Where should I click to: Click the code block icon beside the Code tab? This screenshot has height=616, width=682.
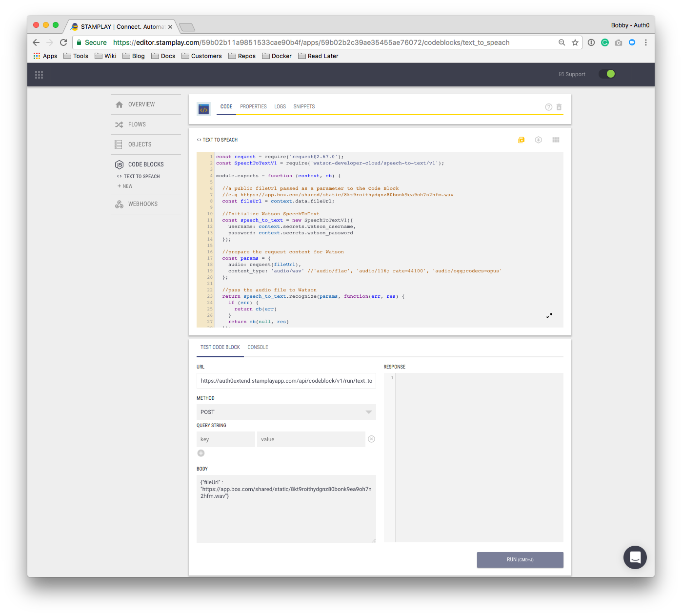pos(204,109)
